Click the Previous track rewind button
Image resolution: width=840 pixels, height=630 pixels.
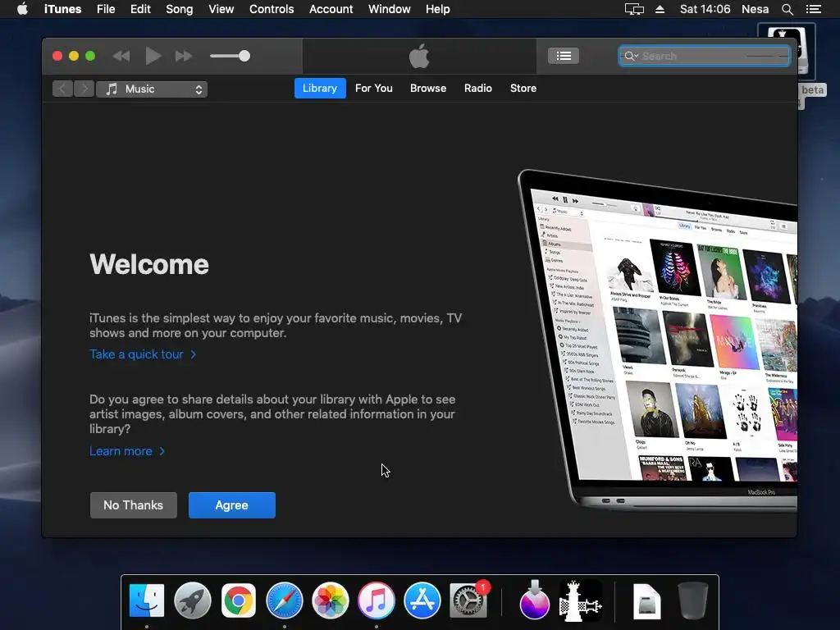click(121, 56)
